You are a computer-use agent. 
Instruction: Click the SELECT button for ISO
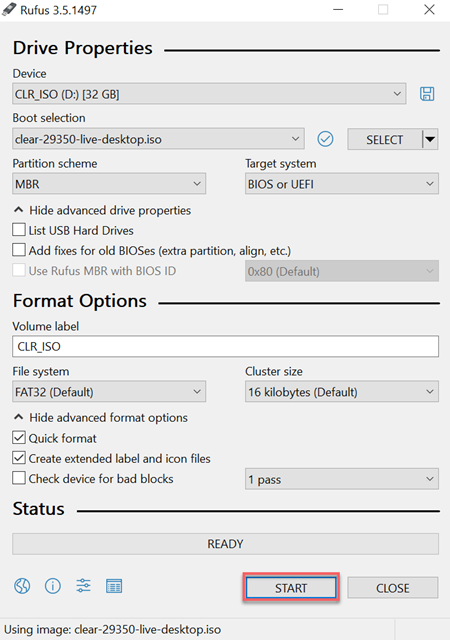(x=384, y=140)
